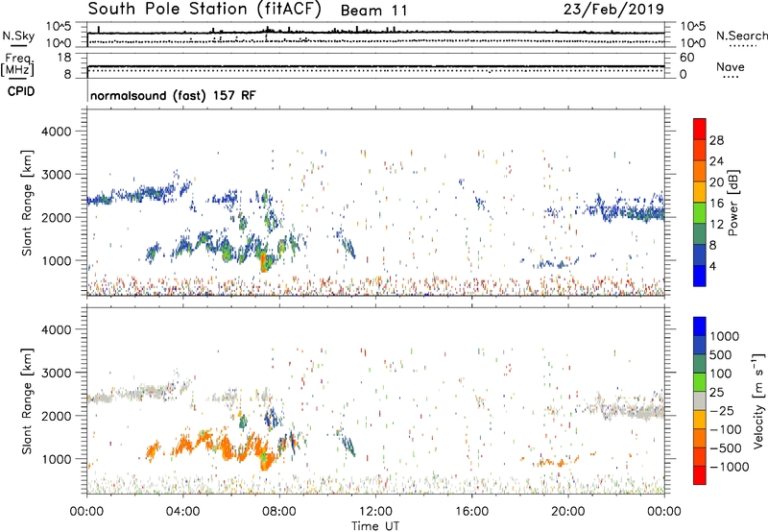
Task: Click the "18" frequency tick label
Action: [x=64, y=58]
